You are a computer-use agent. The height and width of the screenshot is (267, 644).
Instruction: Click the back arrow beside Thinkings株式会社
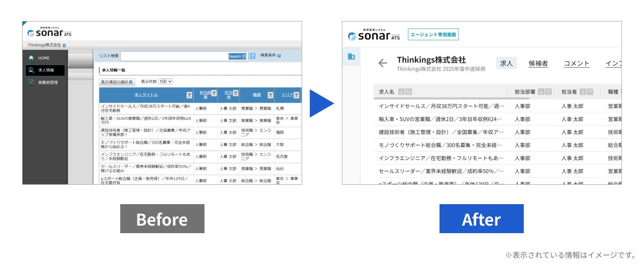pos(383,63)
